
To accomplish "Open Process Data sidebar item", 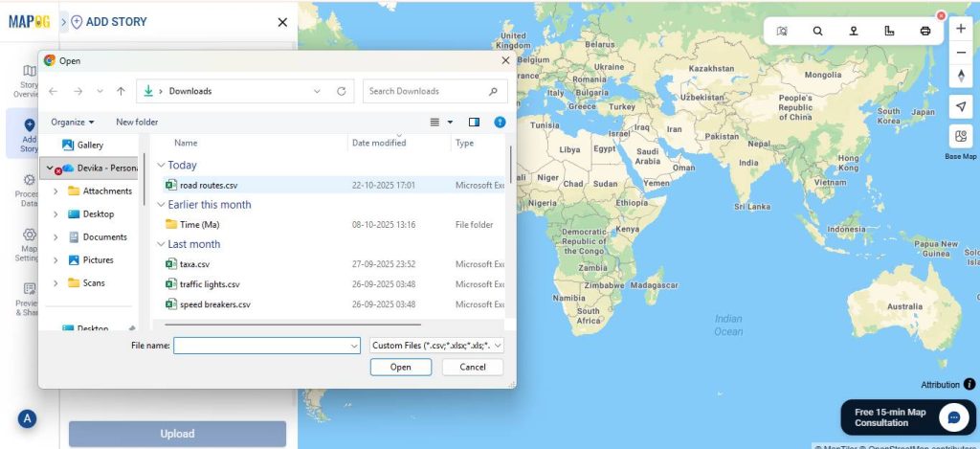I will pyautogui.click(x=29, y=191).
